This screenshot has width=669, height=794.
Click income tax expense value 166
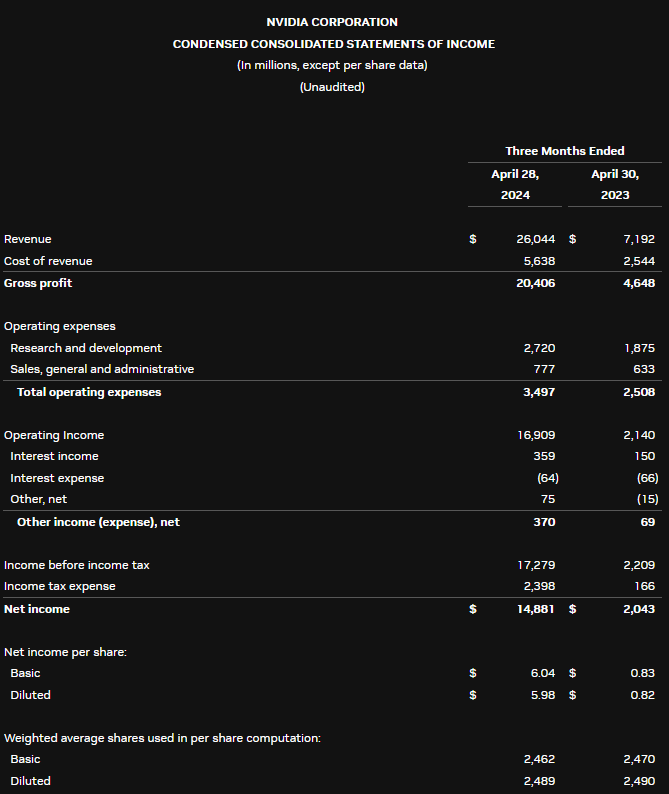644,586
